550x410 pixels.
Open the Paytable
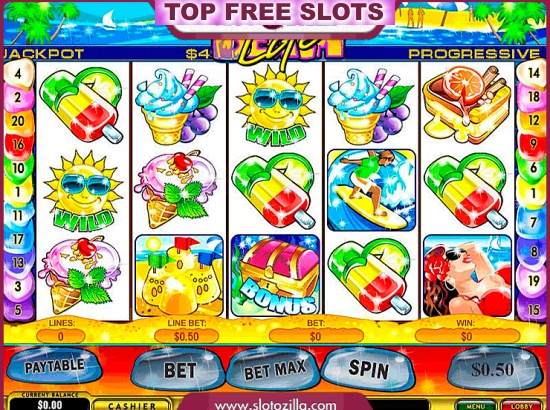(x=54, y=367)
